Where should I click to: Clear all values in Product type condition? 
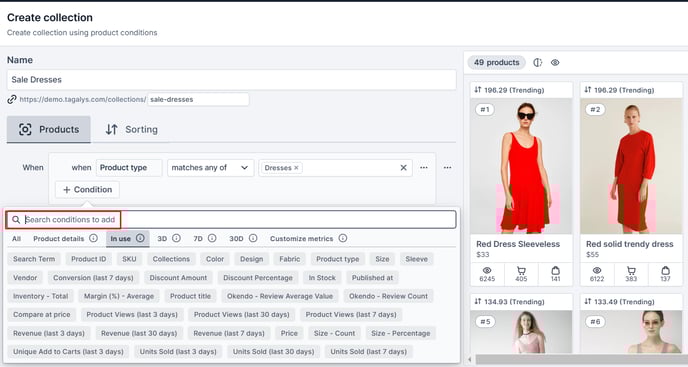click(x=403, y=168)
